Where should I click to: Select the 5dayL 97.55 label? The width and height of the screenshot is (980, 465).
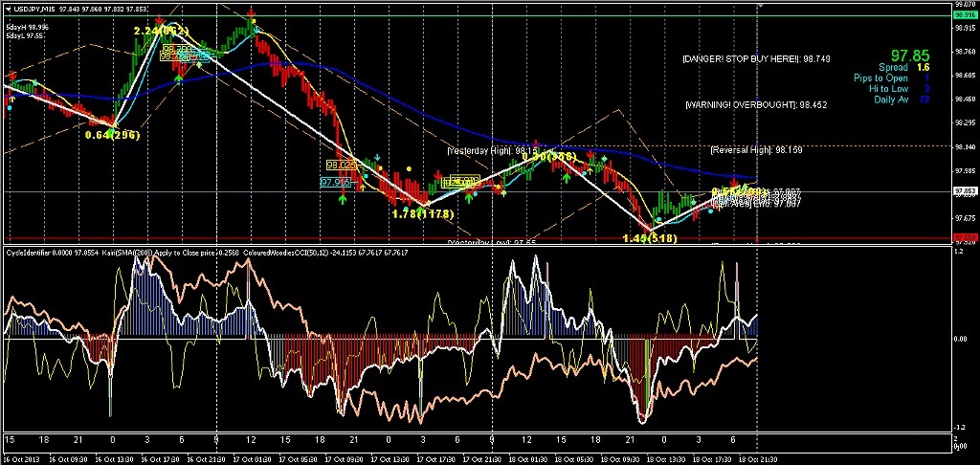[x=25, y=35]
